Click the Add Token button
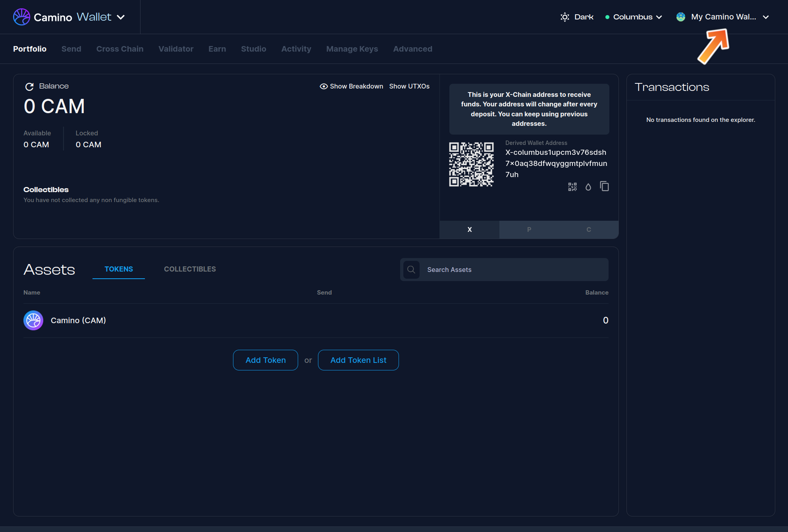 click(x=266, y=360)
